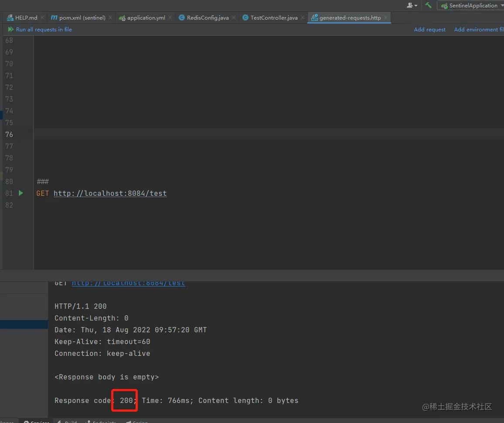
Task: Click the Date: Thu, 18 Aug 2022 header
Action: 130,330
